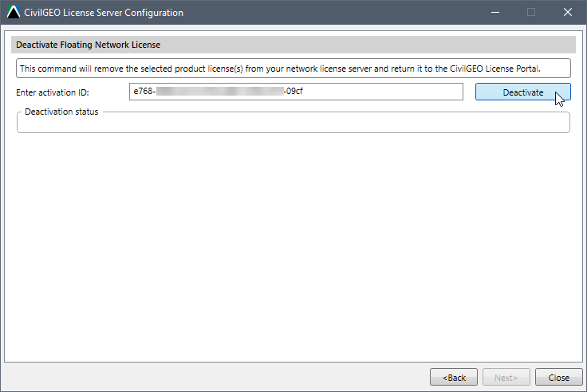Click the blurred middle of activation ID
The height and width of the screenshot is (392, 587).
220,92
